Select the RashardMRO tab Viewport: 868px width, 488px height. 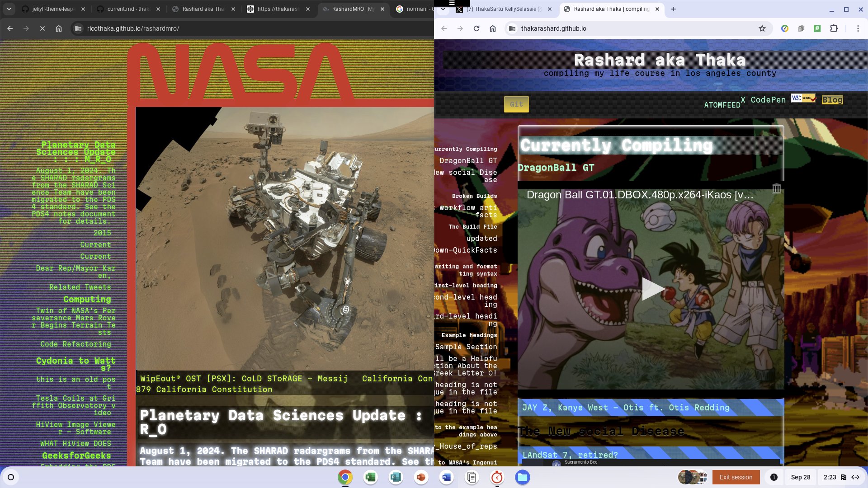point(353,9)
